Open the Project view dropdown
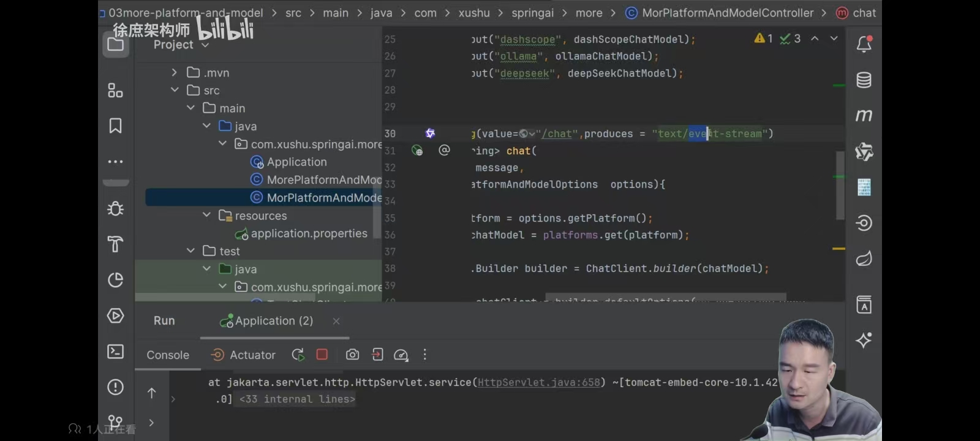Screen dimensions: 980x441 tap(181, 45)
